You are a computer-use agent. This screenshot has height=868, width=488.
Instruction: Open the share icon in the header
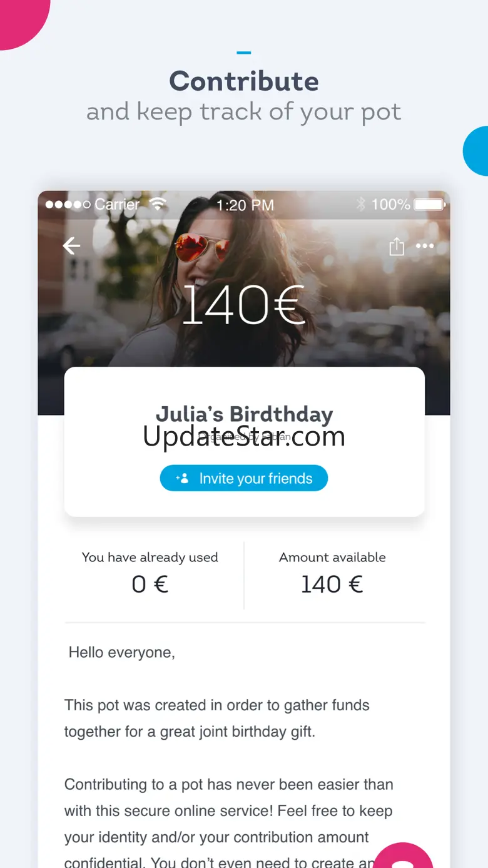coord(397,247)
